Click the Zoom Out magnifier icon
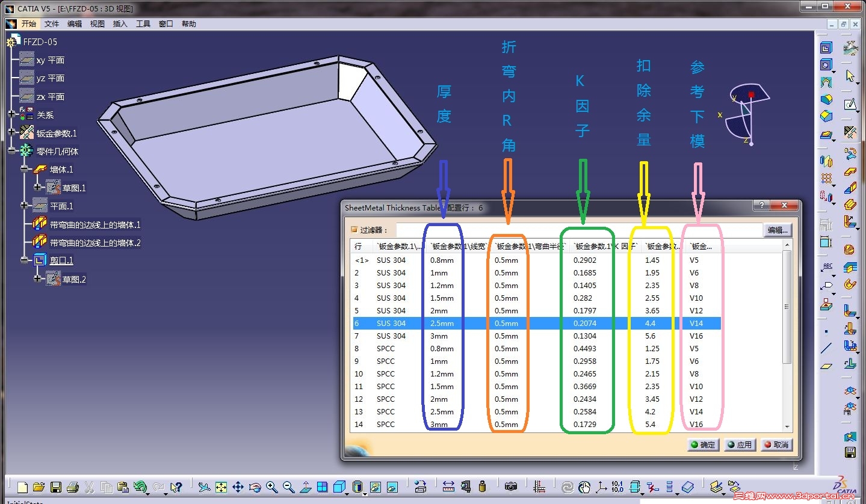 [x=288, y=487]
